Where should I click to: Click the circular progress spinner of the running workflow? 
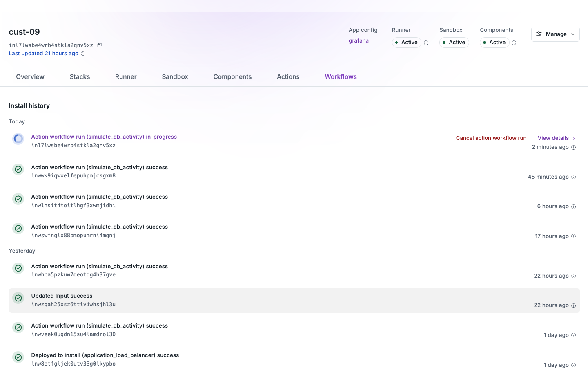tap(18, 138)
